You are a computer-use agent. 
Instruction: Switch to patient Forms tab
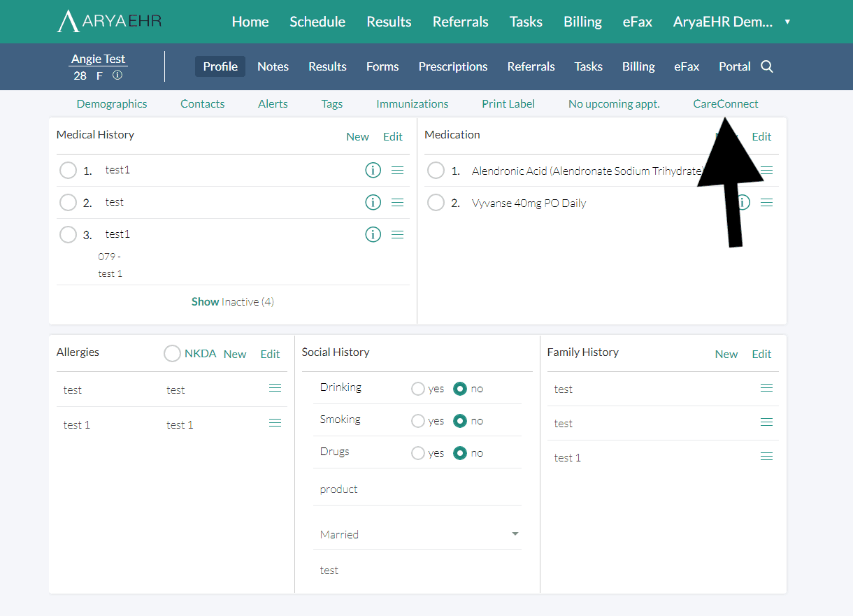pyautogui.click(x=382, y=66)
